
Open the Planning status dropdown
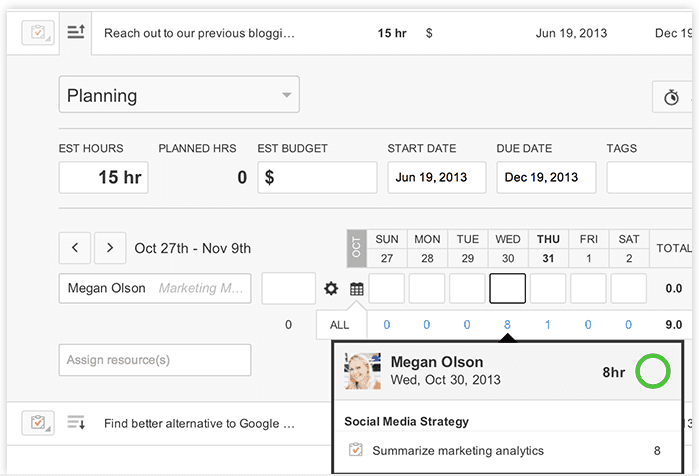tap(179, 96)
